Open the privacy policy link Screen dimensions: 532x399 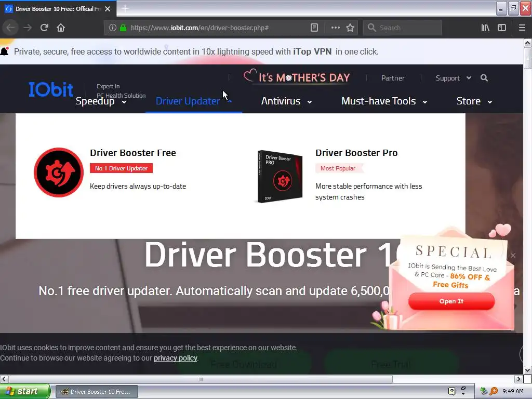(176, 358)
